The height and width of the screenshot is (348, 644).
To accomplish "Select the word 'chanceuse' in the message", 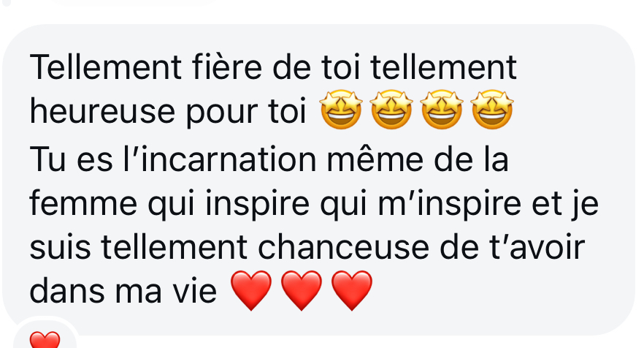I will point(343,248).
